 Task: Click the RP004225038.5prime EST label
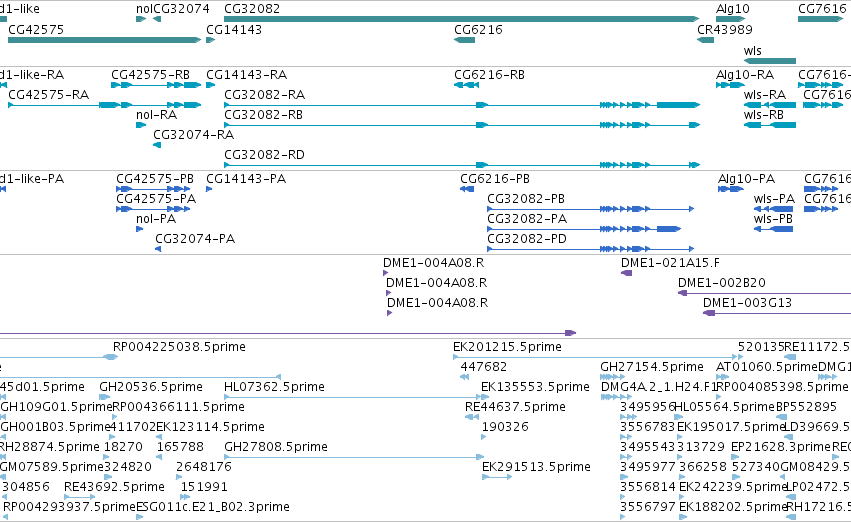point(179,347)
